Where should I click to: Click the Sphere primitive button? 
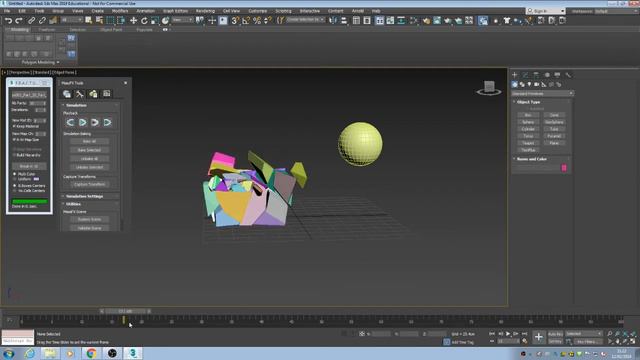pos(528,122)
